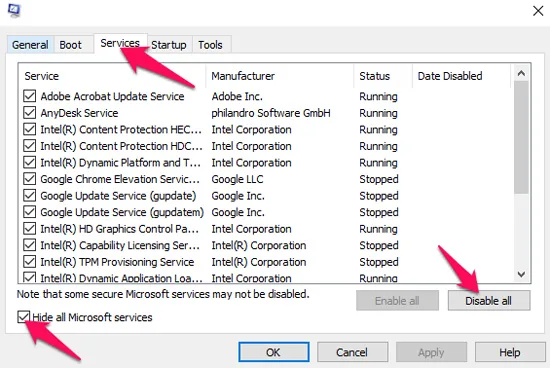Click the System Configuration window icon
The image size is (550, 368).
[14, 10]
